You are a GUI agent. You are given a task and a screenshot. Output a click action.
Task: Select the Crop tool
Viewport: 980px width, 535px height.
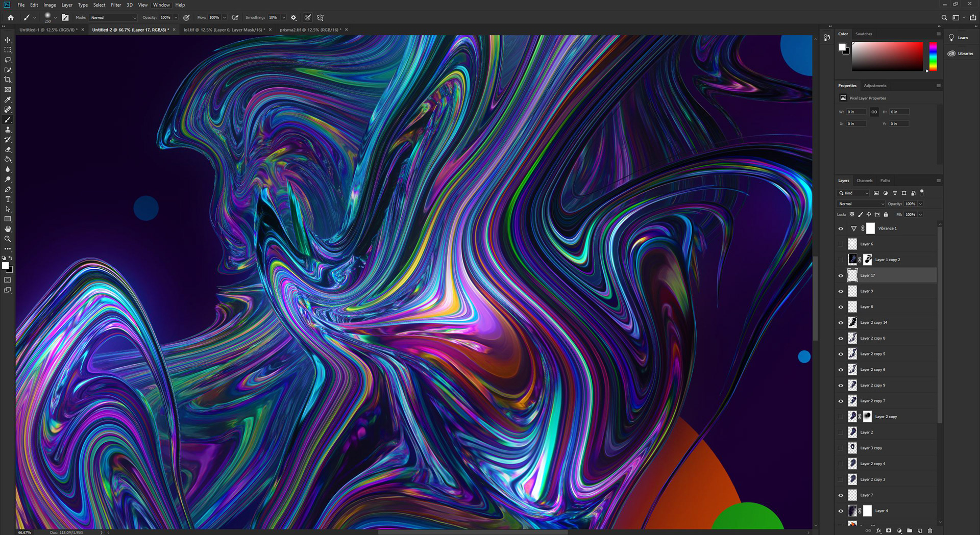(8, 80)
